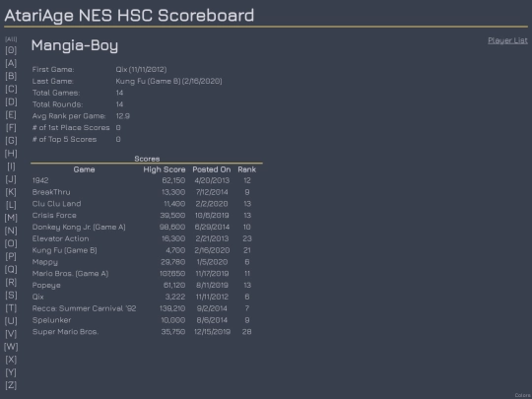532x399 pixels.
Task: Filter players by letter [F]
Action: pyautogui.click(x=11, y=127)
